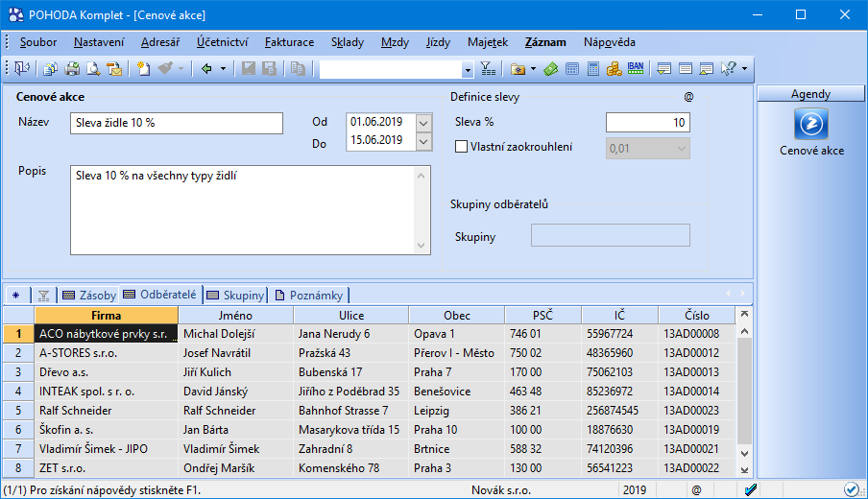Click the printer icon in toolbar
This screenshot has height=499, width=868.
pyautogui.click(x=72, y=68)
